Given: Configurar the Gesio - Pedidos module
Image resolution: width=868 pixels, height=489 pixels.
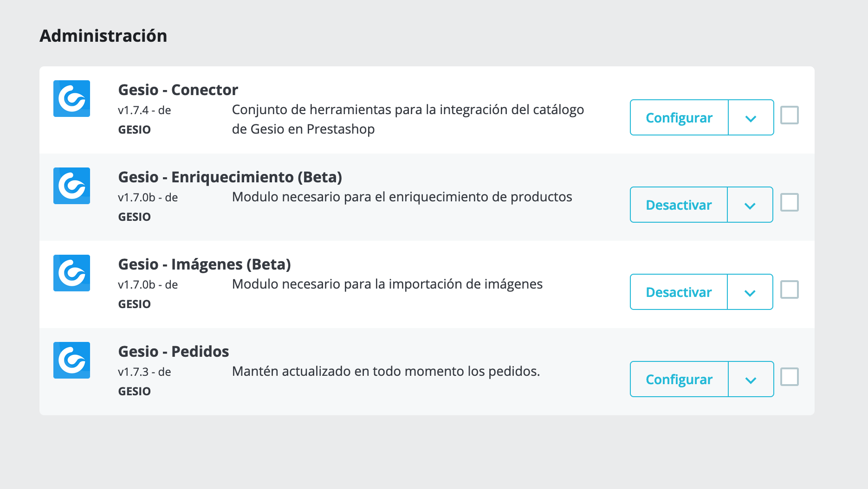Looking at the screenshot, I should (x=679, y=379).
